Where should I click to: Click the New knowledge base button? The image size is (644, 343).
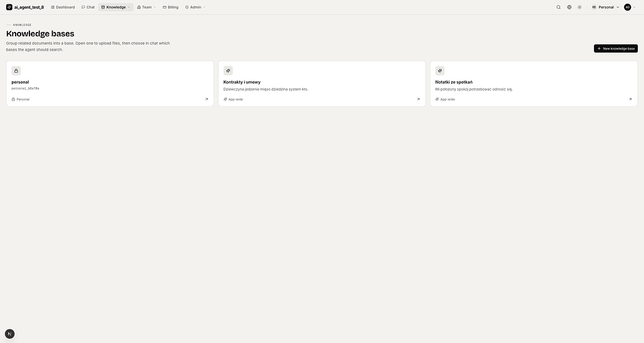pos(616,48)
